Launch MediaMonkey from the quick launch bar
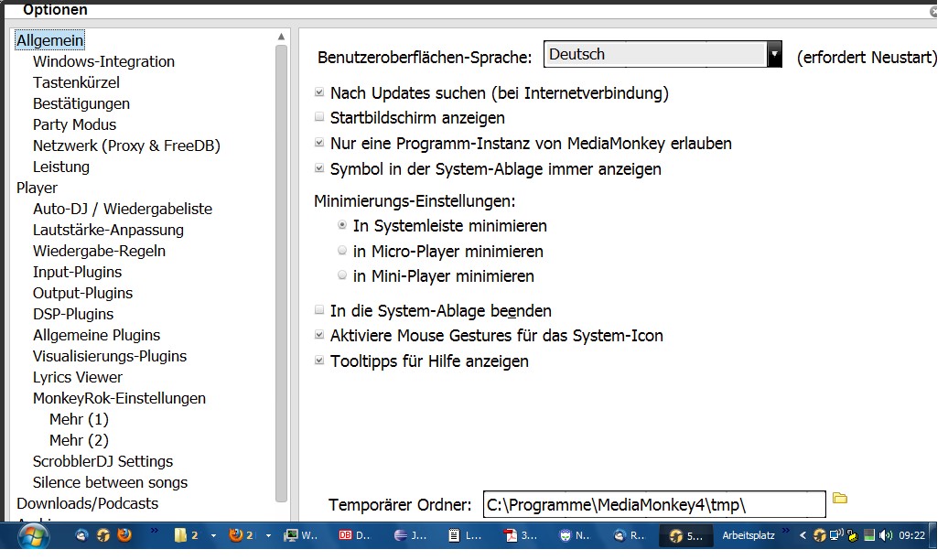 point(103,535)
